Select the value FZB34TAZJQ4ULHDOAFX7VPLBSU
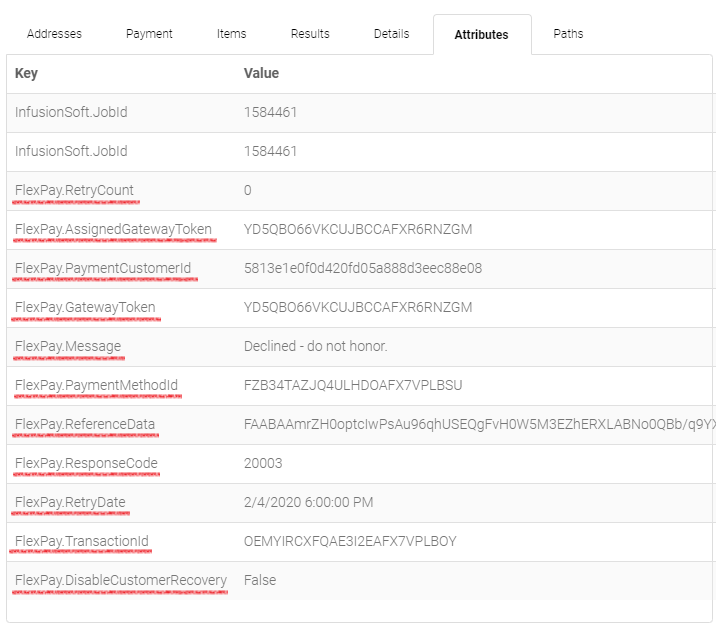This screenshot has width=716, height=629. pos(353,385)
